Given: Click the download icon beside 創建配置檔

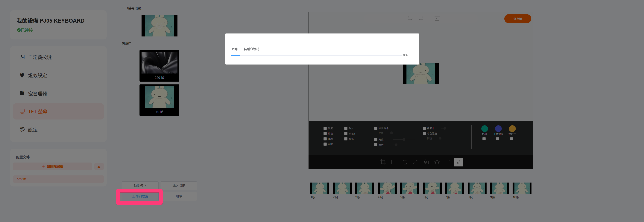Looking at the screenshot, I should point(99,167).
